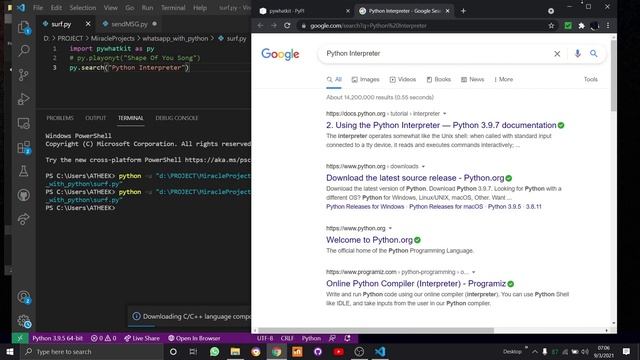The image size is (640, 360).
Task: Open the VS Code Explorer view
Action: pyautogui.click(x=24, y=27)
